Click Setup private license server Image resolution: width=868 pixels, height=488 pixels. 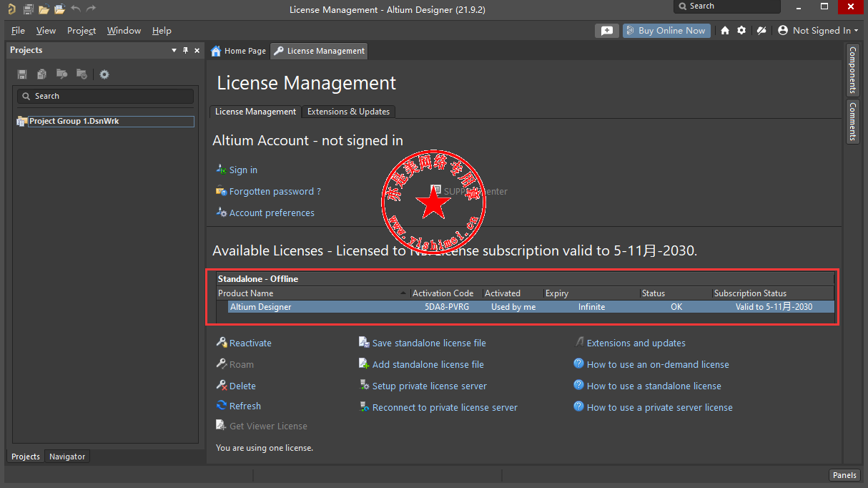(429, 386)
